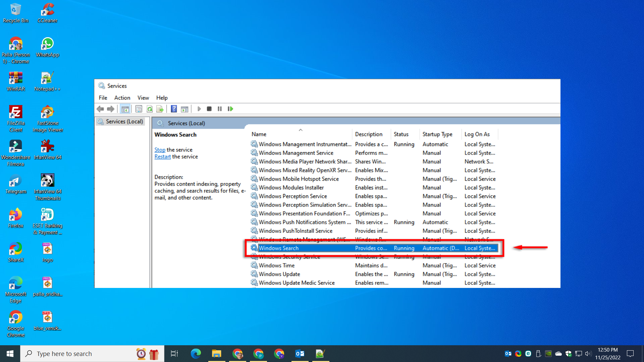The image size is (644, 362).
Task: Select Windows Presentation Foundation row
Action: 374,214
